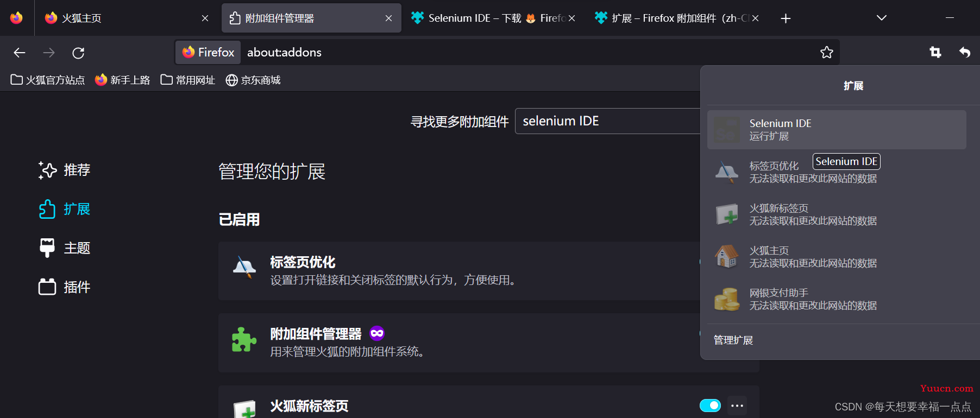This screenshot has height=418, width=980.
Task: Select 火狐新标签页 in extensions panel
Action: point(837,214)
